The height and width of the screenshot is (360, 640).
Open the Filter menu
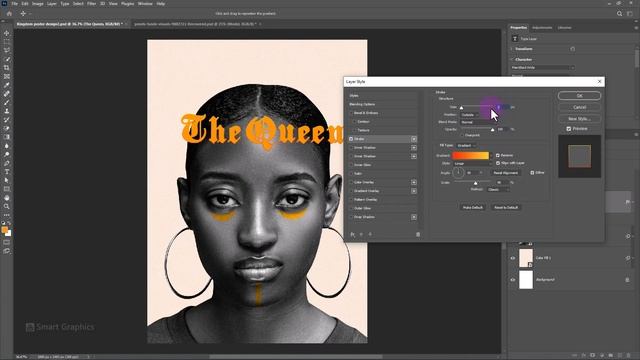pyautogui.click(x=91, y=4)
